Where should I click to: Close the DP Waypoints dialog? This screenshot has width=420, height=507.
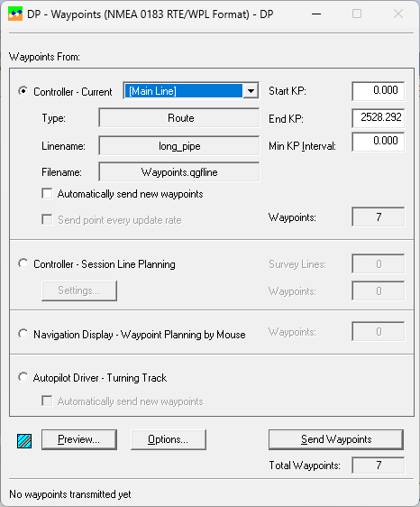(x=398, y=14)
